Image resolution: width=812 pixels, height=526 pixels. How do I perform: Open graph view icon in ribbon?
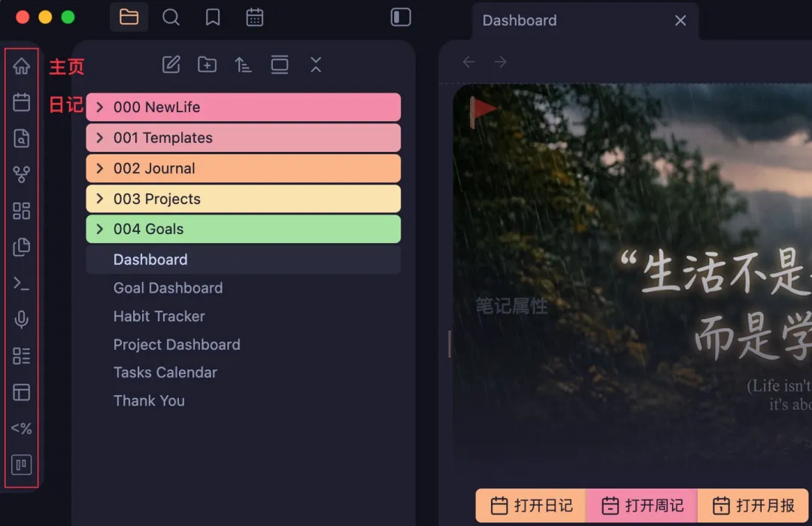click(22, 175)
